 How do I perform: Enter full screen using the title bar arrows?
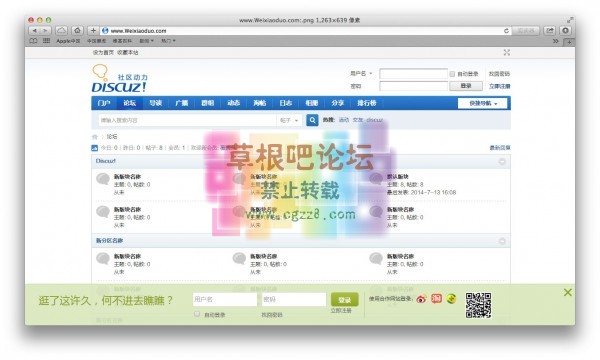pos(570,20)
